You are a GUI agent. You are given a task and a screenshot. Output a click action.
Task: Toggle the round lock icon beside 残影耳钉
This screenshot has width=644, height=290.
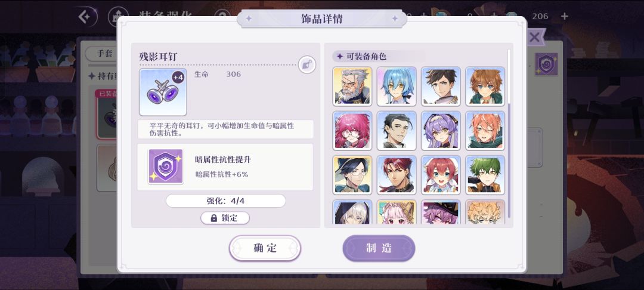[x=307, y=65]
